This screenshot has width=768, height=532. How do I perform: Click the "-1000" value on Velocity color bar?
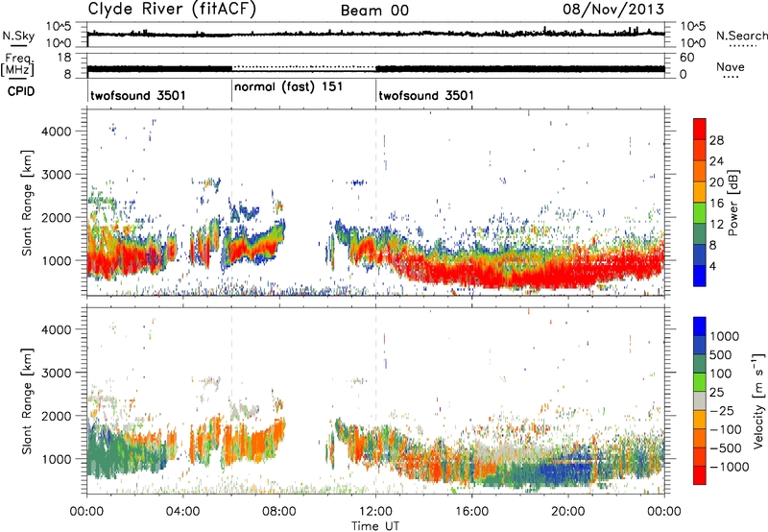729,467
